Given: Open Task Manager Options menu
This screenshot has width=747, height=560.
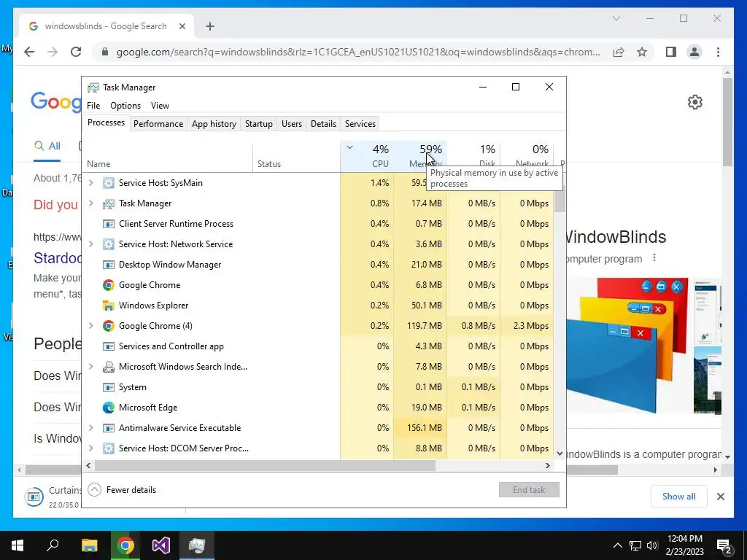Looking at the screenshot, I should (125, 106).
